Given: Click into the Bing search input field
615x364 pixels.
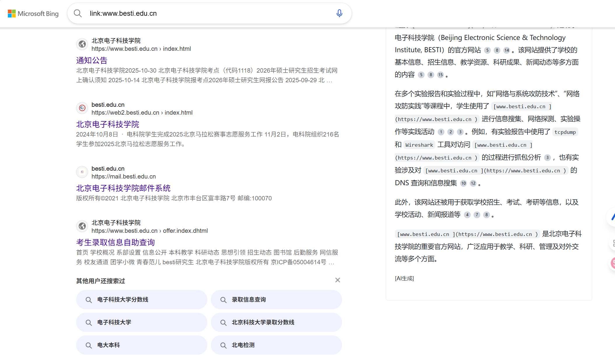Looking at the screenshot, I should (x=210, y=13).
